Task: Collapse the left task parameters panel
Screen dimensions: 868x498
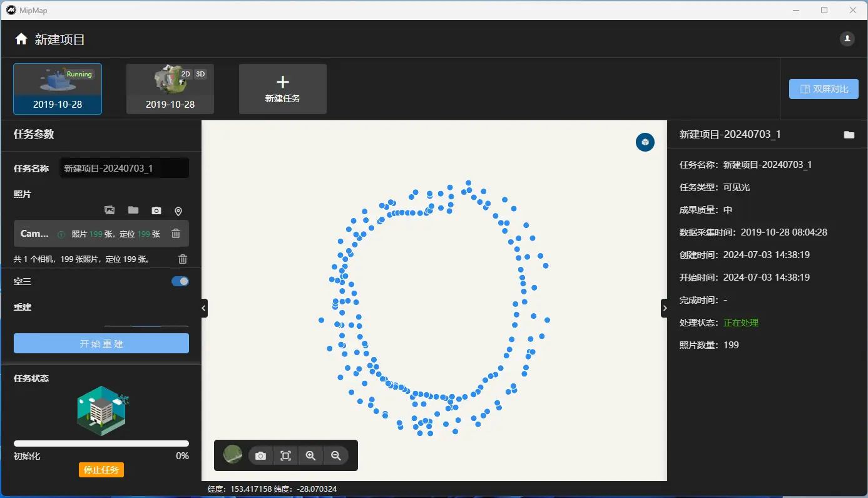Action: point(204,308)
